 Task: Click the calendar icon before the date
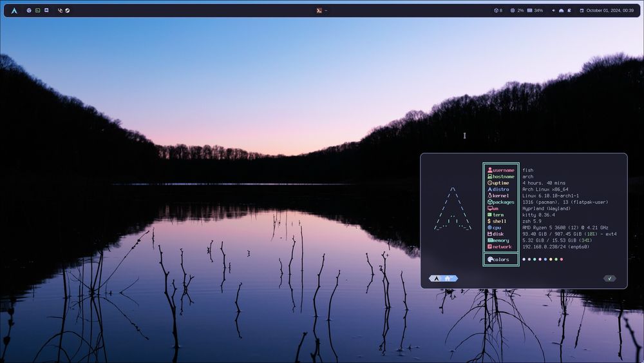click(582, 10)
